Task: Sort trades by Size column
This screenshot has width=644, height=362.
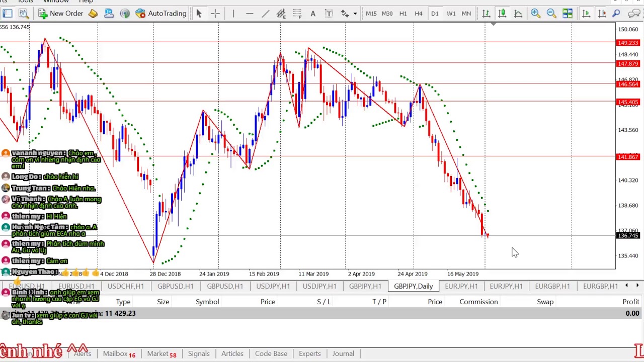Action: (163, 302)
